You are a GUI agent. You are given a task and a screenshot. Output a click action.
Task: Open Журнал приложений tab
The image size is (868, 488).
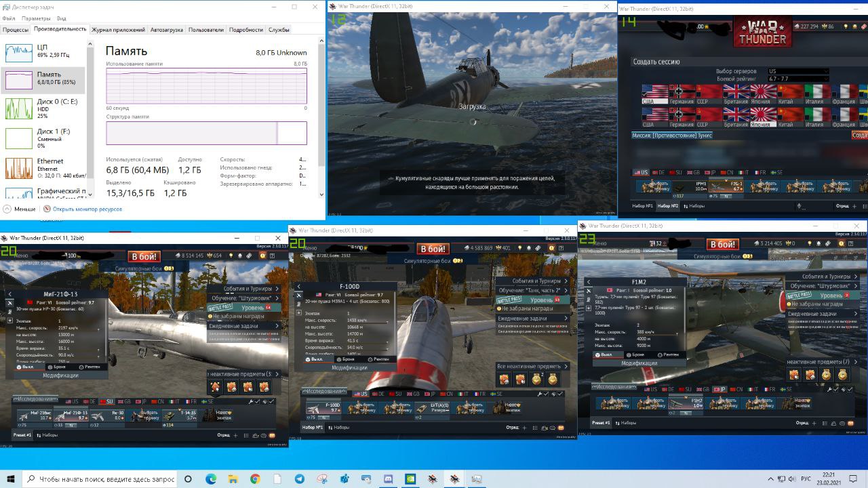click(119, 30)
